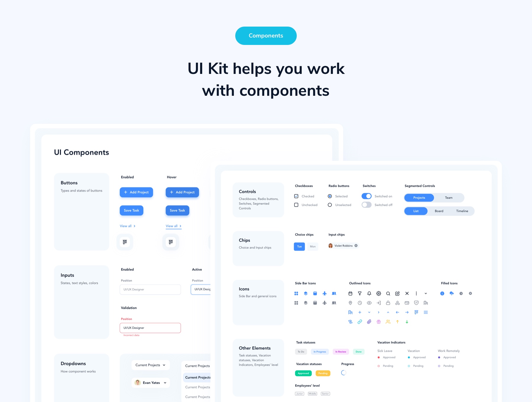Click the filled blue info icon

coord(442,294)
